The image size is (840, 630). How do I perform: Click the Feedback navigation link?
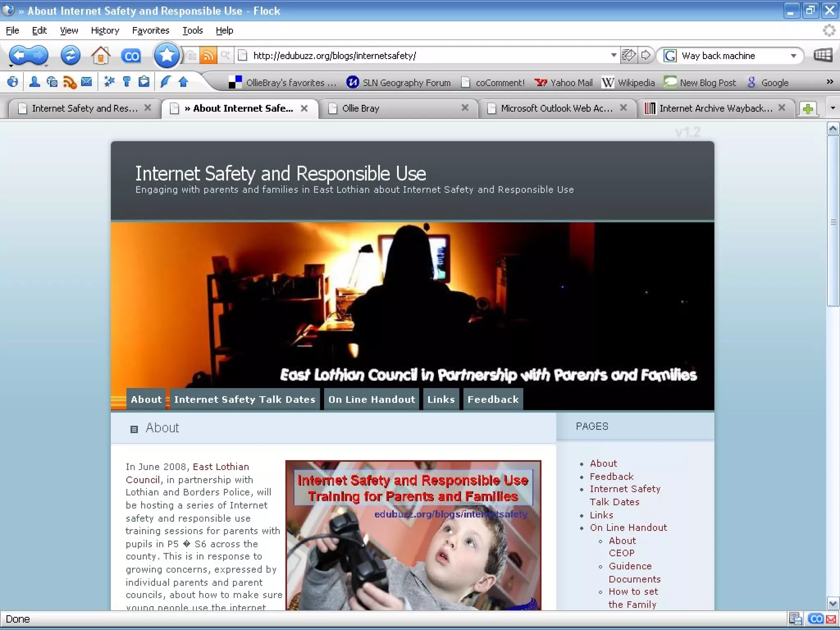[x=493, y=399]
